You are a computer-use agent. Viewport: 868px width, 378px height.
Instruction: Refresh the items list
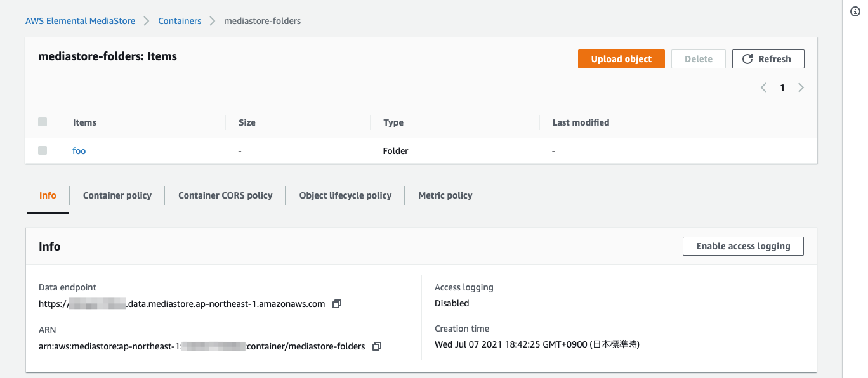click(768, 59)
